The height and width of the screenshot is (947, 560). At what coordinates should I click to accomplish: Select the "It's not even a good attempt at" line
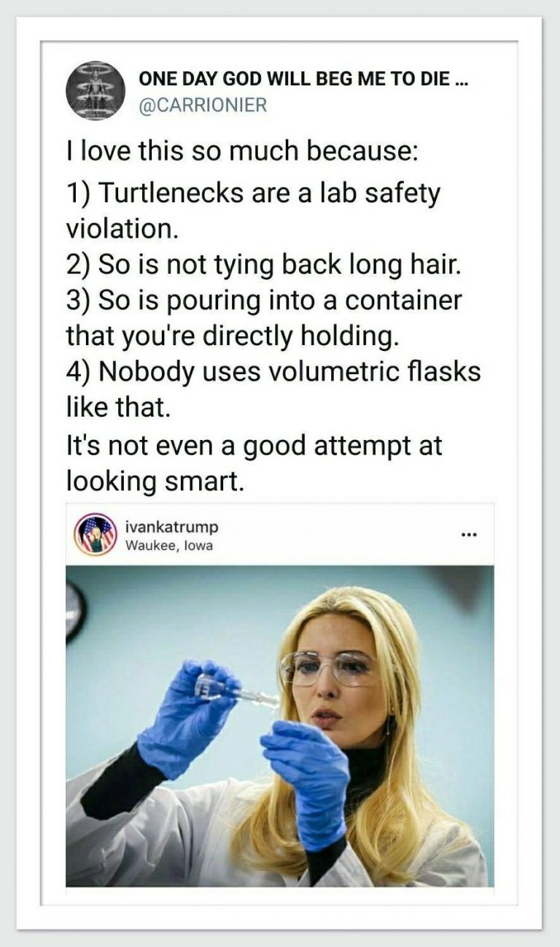[254, 444]
